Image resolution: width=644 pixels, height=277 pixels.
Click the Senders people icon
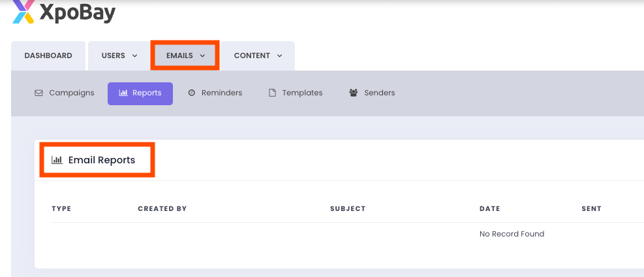354,93
